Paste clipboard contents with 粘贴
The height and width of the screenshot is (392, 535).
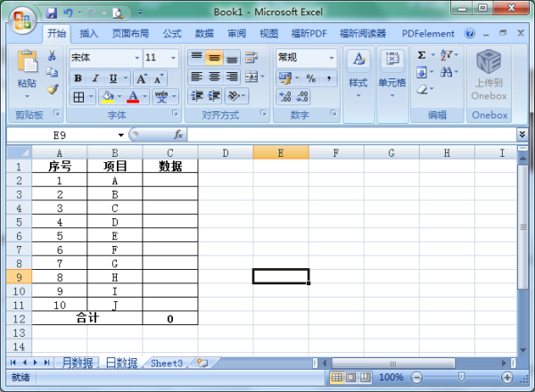click(27, 75)
